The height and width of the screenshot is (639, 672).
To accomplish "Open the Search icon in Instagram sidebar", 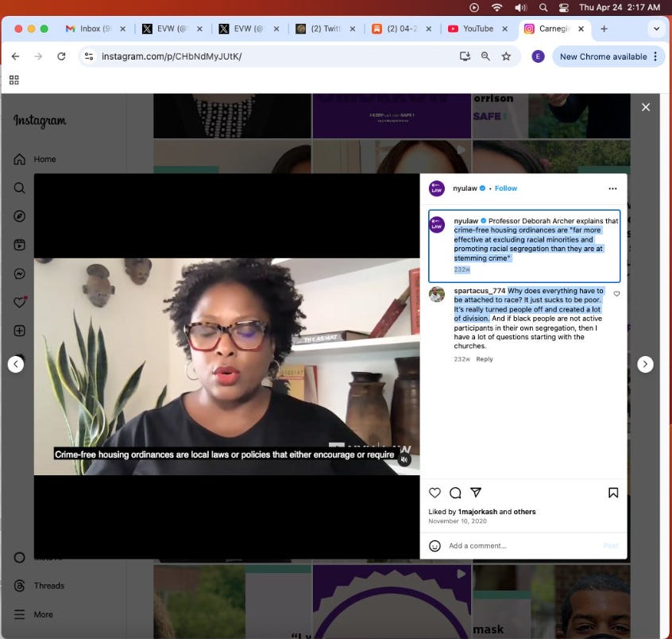I will click(19, 188).
